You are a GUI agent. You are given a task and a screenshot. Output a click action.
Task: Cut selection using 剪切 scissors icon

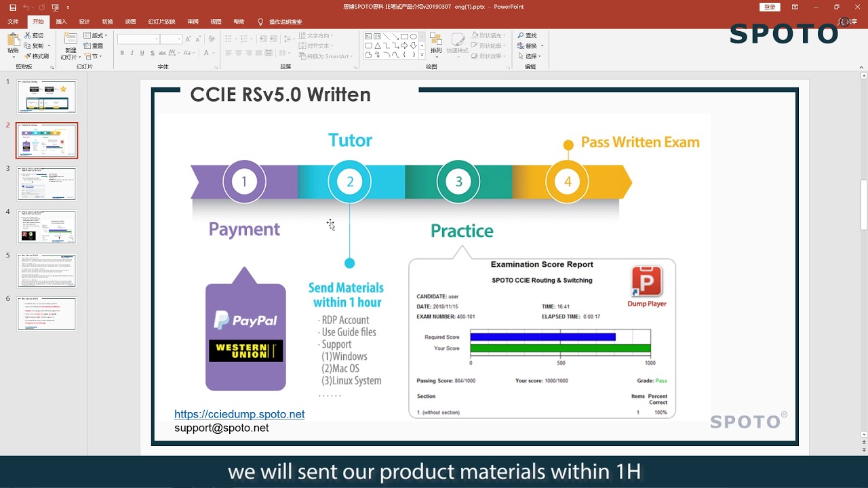tap(34, 35)
